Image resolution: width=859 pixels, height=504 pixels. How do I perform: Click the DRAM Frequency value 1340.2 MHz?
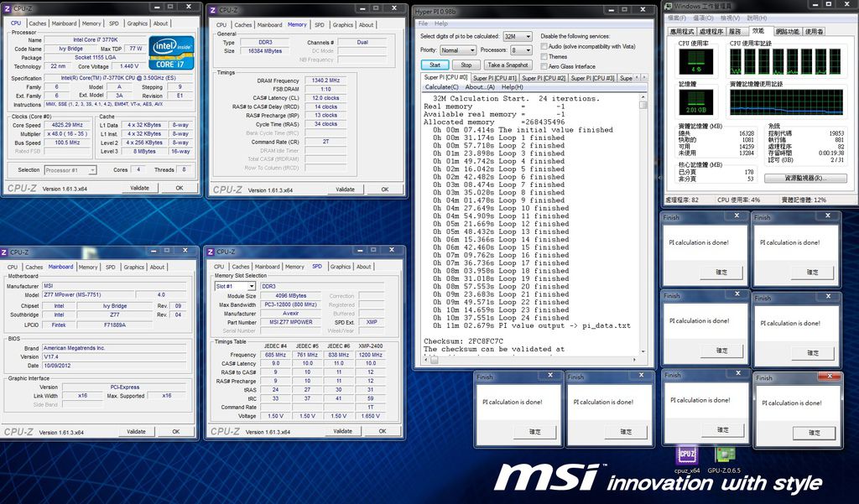tap(326, 81)
